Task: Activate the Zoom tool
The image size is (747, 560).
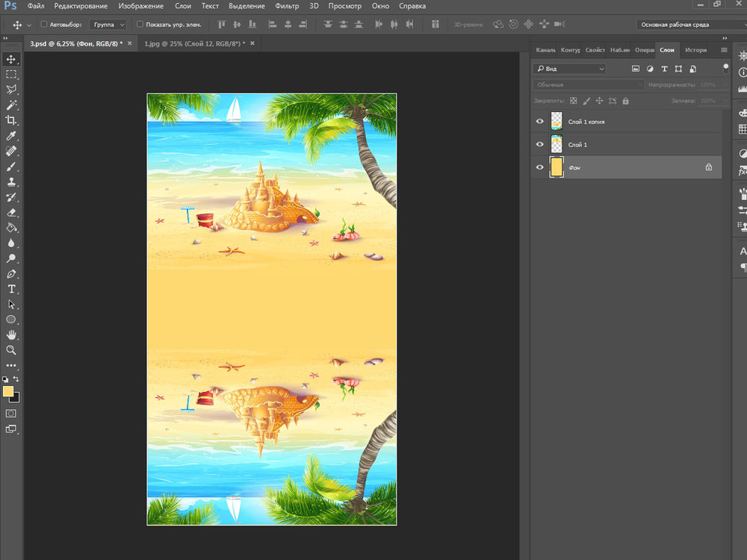Action: tap(11, 350)
